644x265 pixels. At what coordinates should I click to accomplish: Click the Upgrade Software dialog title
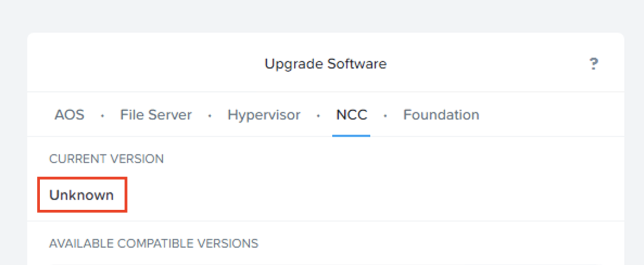point(325,64)
